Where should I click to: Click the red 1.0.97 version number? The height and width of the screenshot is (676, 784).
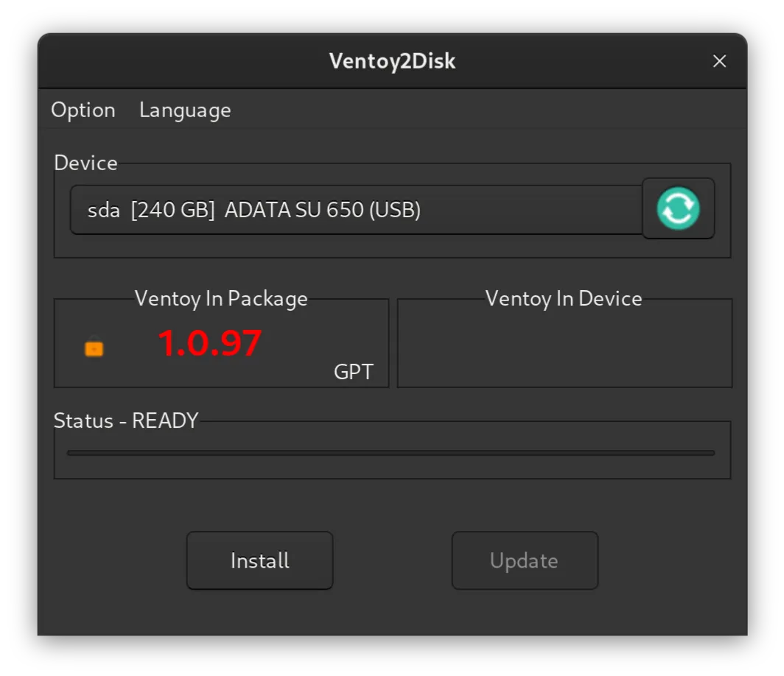point(210,343)
